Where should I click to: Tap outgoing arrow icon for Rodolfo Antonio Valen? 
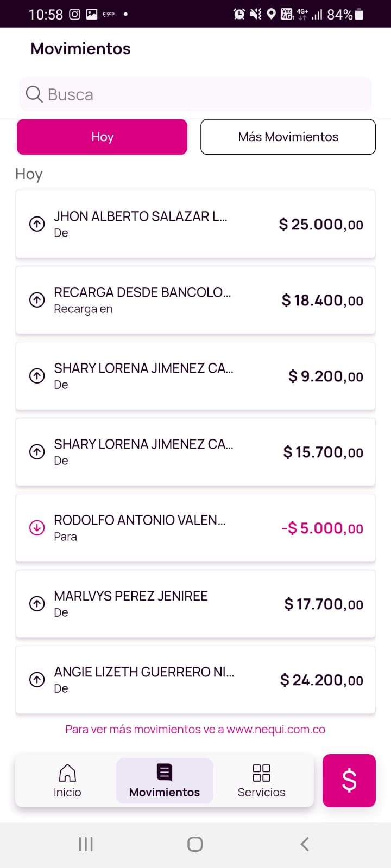[x=37, y=527]
